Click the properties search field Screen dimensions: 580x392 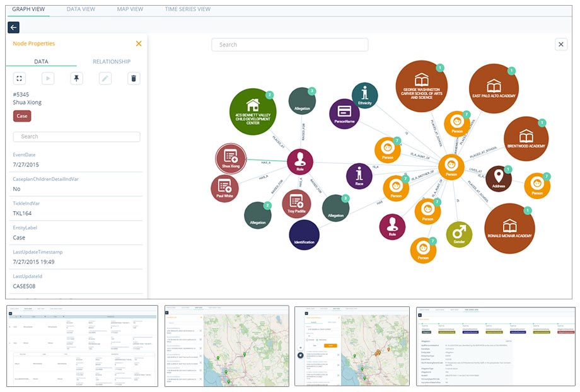click(x=76, y=137)
